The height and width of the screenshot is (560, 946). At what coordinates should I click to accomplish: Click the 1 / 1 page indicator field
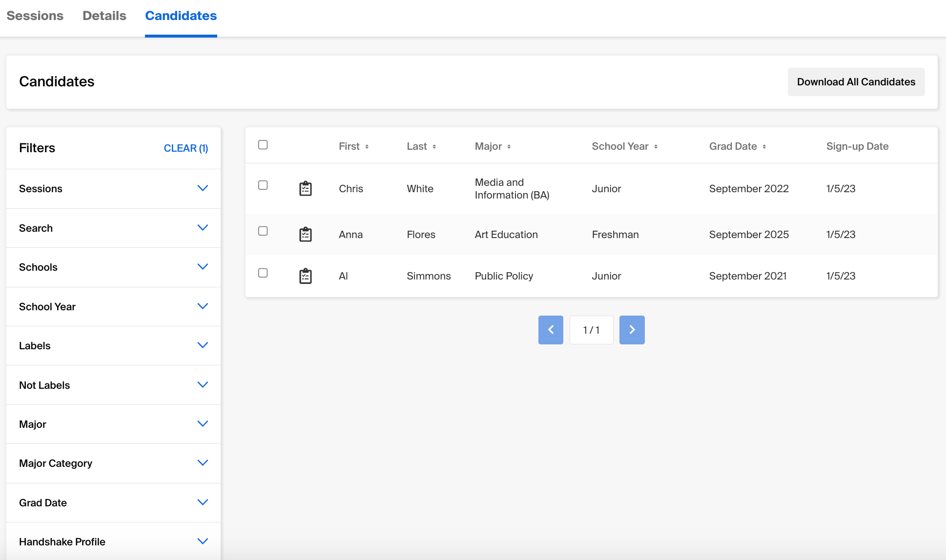pyautogui.click(x=591, y=330)
